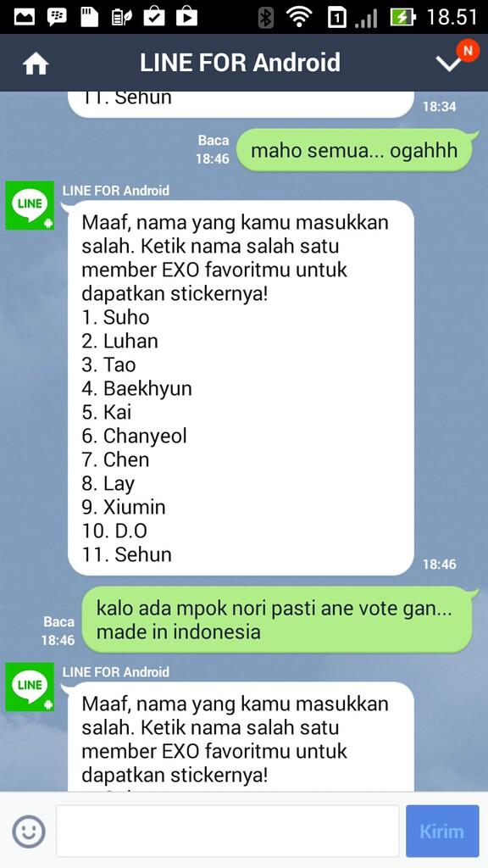The image size is (488, 868).
Task: Tap the image notification icon in status bar
Action: coord(25,17)
